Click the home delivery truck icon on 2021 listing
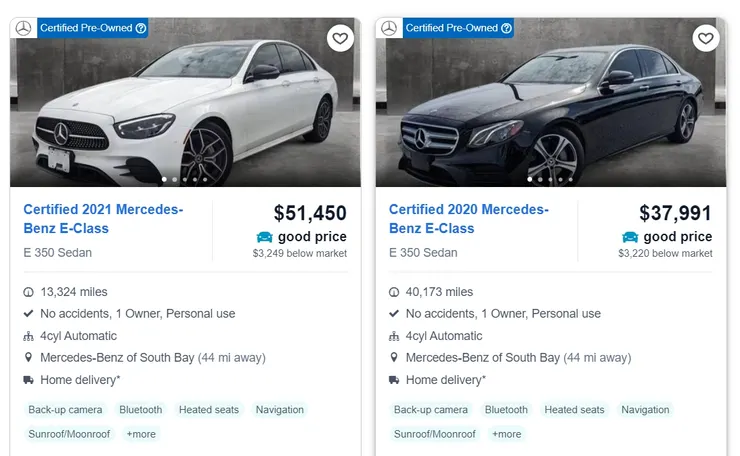 [x=28, y=380]
